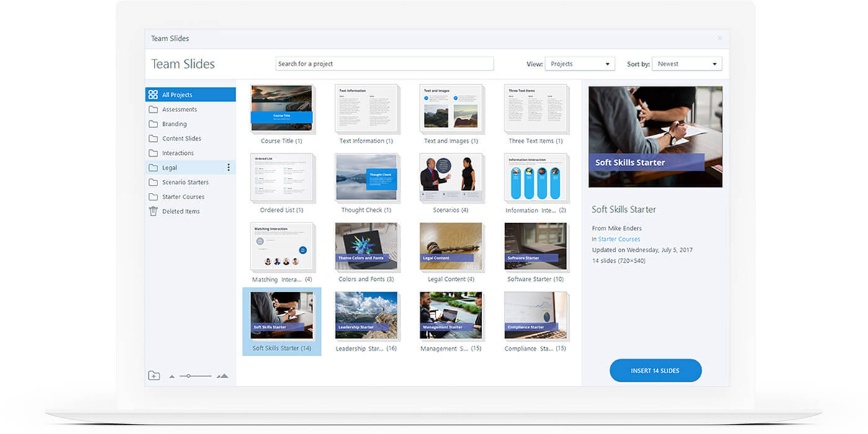Open the Content Slides folder

[181, 139]
